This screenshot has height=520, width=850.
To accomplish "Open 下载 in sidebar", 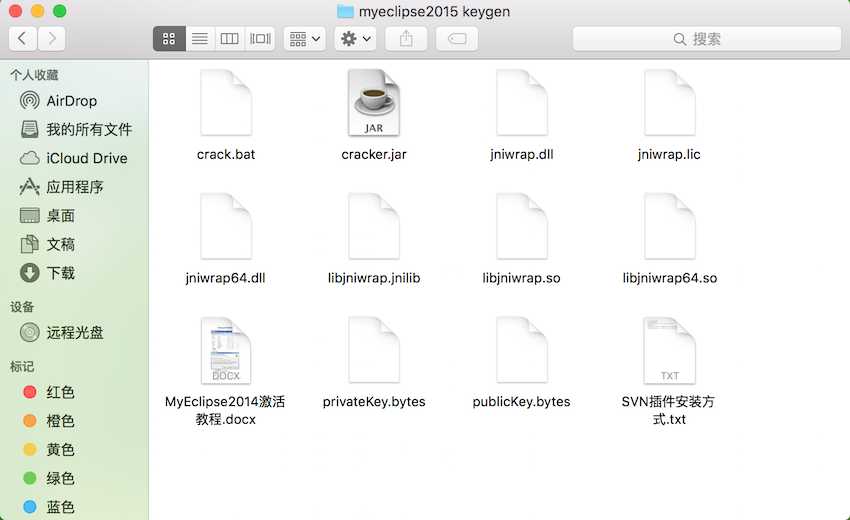I will coord(74,273).
